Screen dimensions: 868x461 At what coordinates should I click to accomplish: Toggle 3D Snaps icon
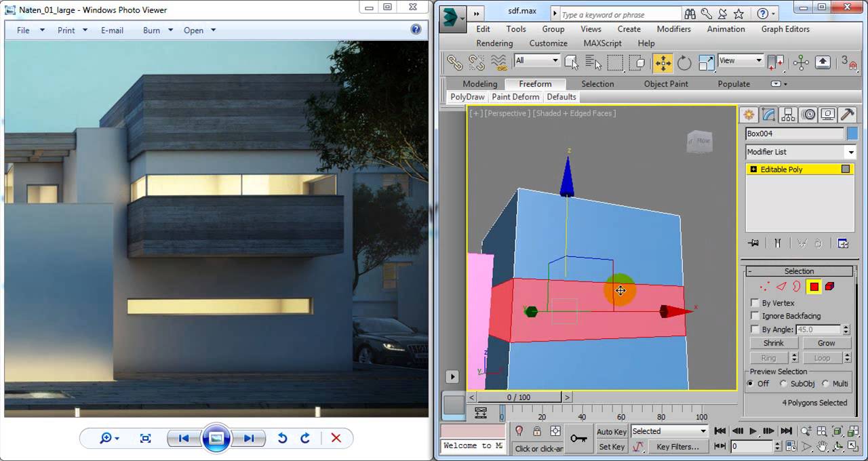(x=849, y=62)
